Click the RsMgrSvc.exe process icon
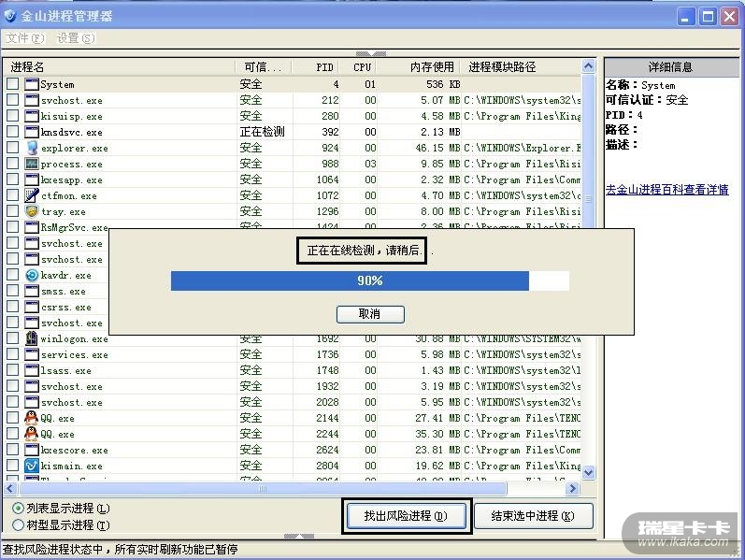Screen dimensions: 745x560 coord(32,227)
